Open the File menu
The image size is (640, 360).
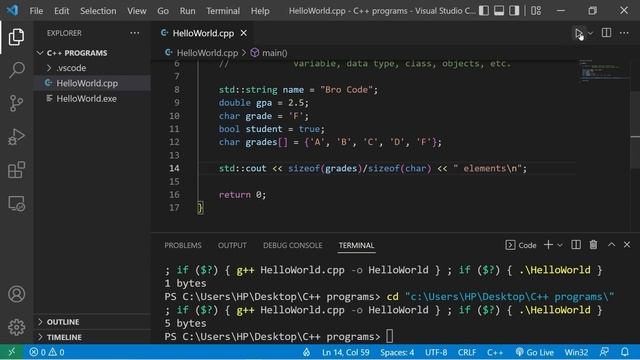click(36, 11)
